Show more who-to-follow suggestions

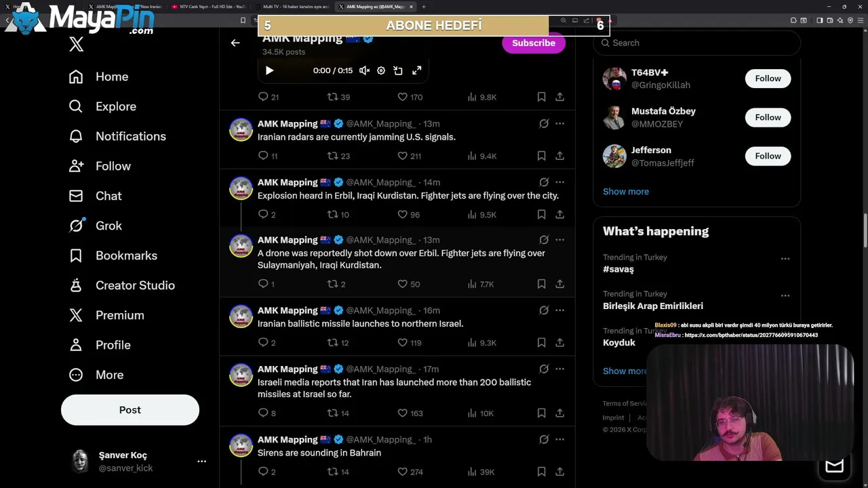tap(626, 191)
